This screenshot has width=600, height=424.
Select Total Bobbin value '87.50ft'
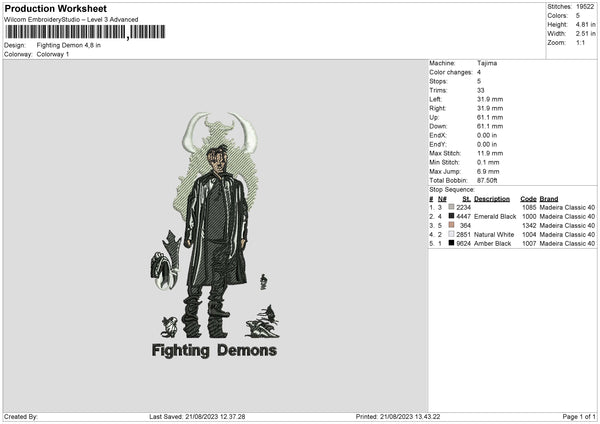pyautogui.click(x=487, y=181)
